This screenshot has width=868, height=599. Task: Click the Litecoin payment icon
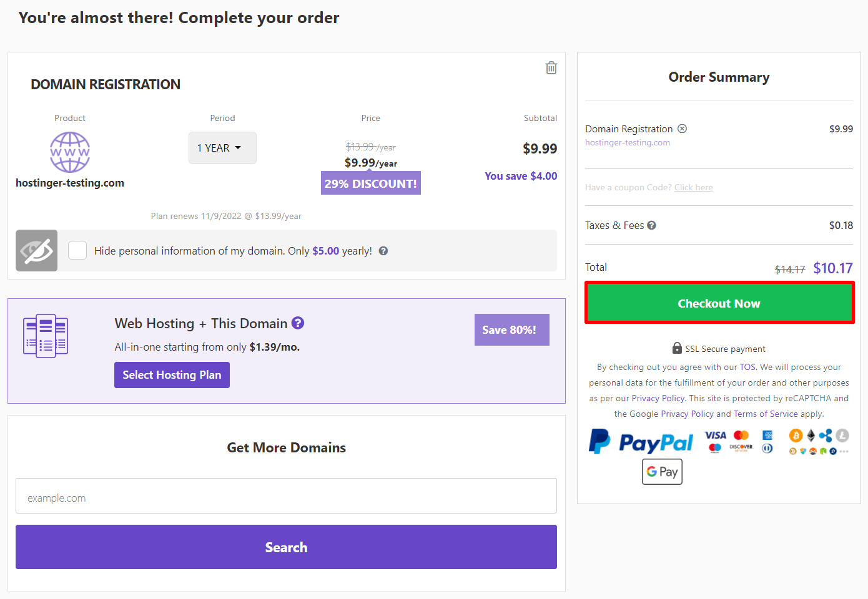tap(842, 436)
